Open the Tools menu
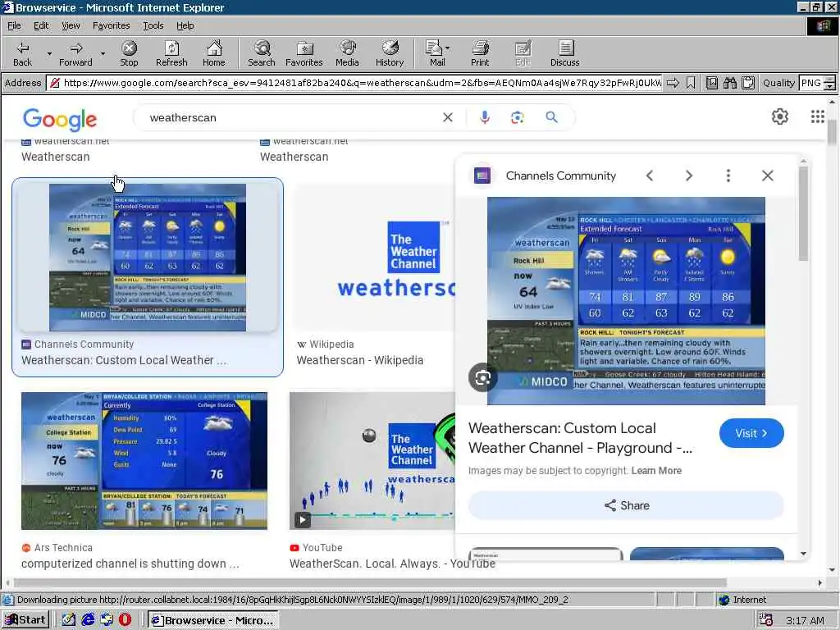The image size is (840, 630). pyautogui.click(x=153, y=25)
